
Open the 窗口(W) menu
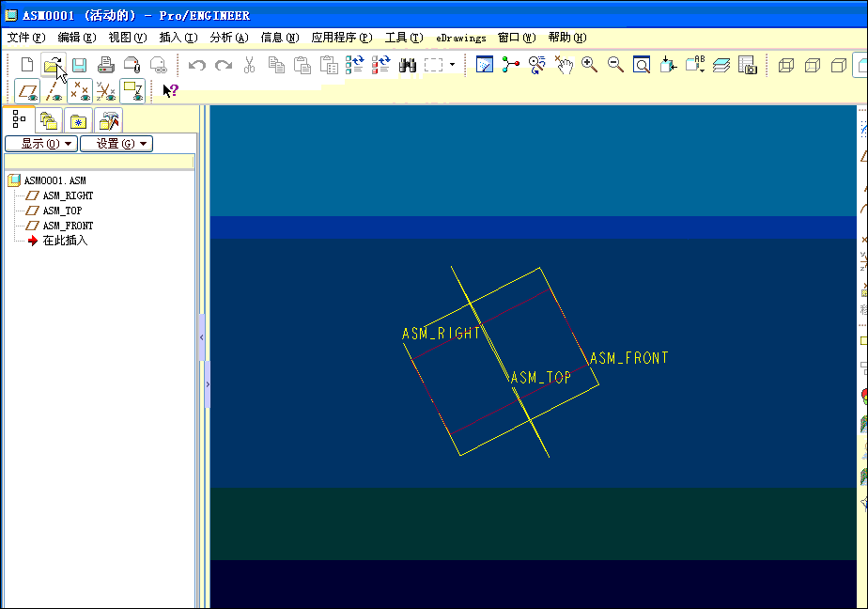coord(517,38)
